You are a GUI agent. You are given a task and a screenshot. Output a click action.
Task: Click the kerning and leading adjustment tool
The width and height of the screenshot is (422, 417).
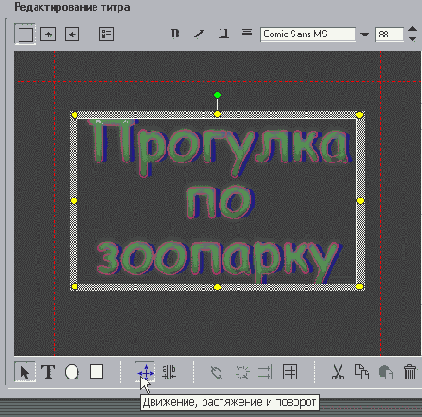[x=169, y=372]
